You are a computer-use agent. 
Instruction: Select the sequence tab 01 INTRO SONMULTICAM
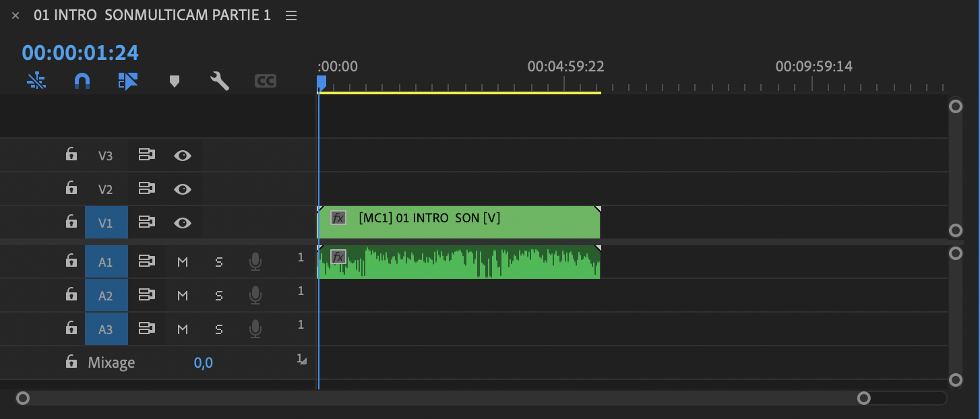pos(152,15)
